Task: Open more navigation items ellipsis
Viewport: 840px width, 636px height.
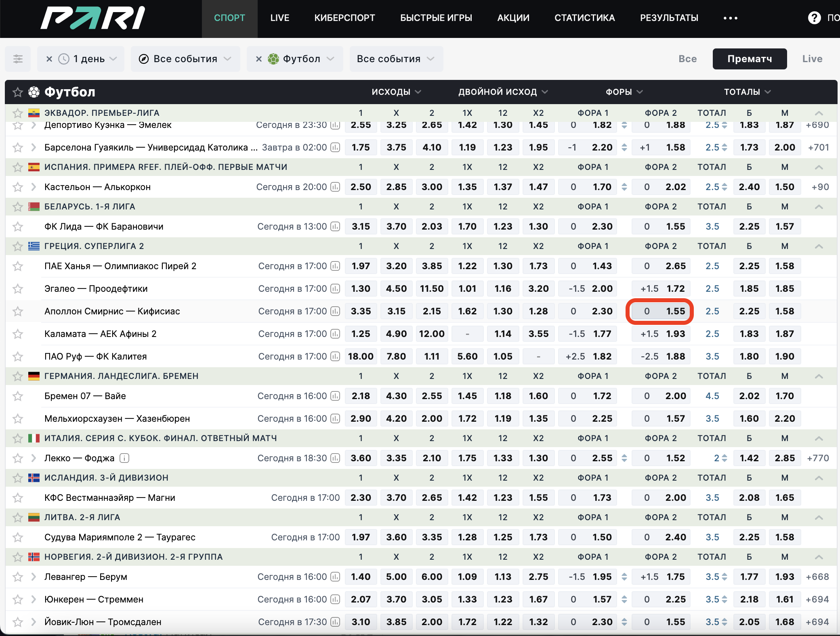Action: [x=730, y=18]
